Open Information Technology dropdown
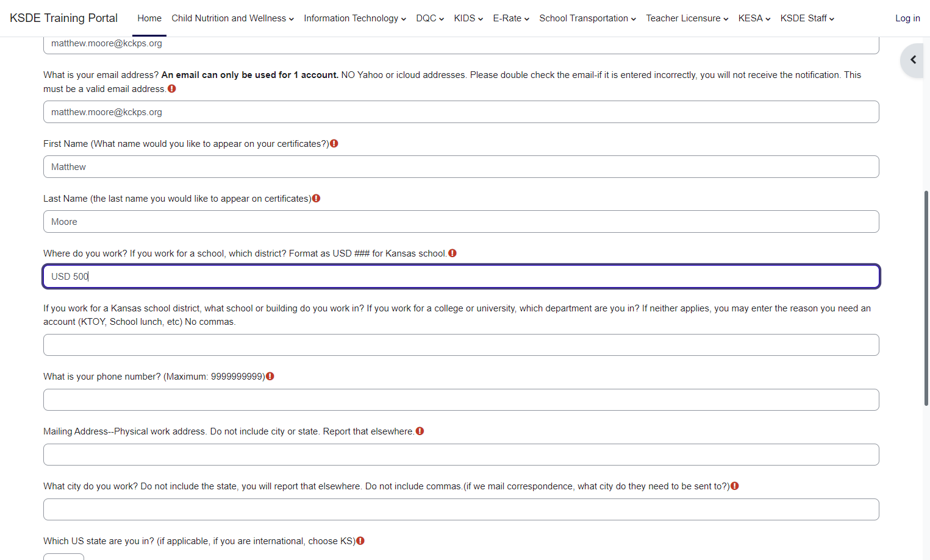This screenshot has height=560, width=930. pyautogui.click(x=355, y=18)
